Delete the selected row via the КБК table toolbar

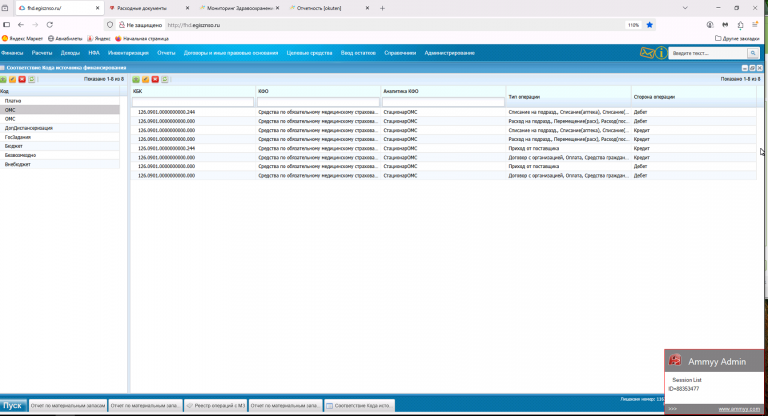(x=155, y=79)
